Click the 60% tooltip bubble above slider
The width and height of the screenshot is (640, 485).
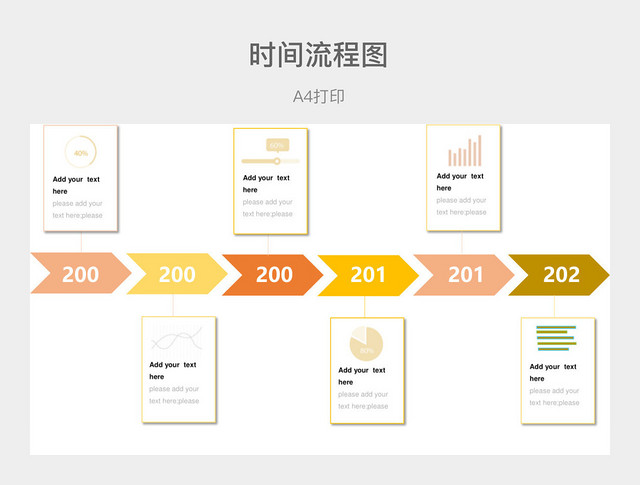click(x=278, y=146)
